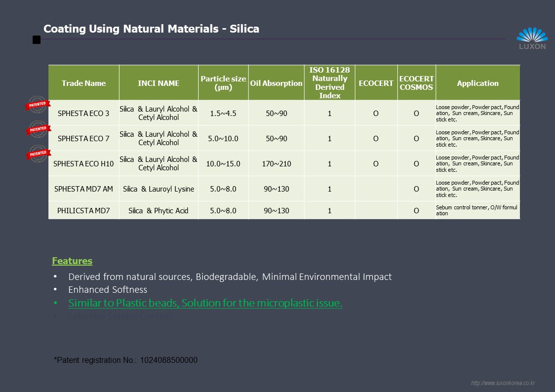Click the Application cell in SPHESTA ECO H10 row

tap(478, 163)
